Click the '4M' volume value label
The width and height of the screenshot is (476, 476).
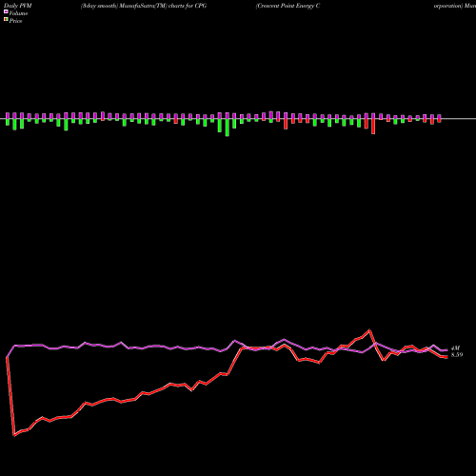455,348
